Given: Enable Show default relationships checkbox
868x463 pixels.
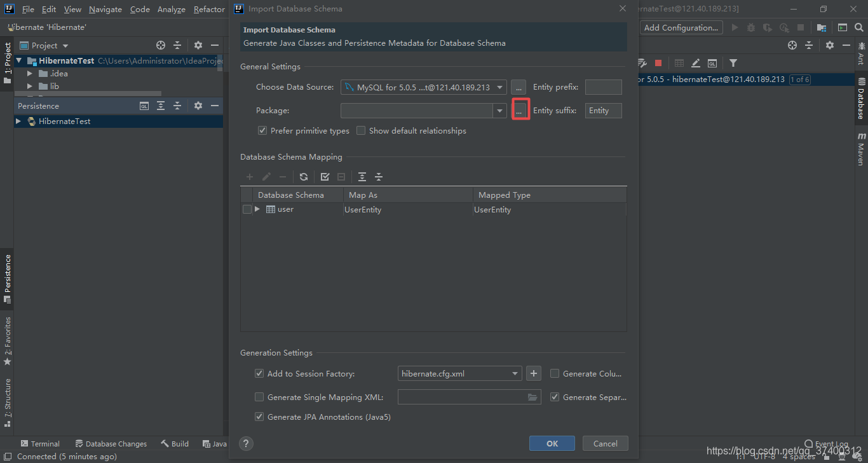Looking at the screenshot, I should coord(361,130).
